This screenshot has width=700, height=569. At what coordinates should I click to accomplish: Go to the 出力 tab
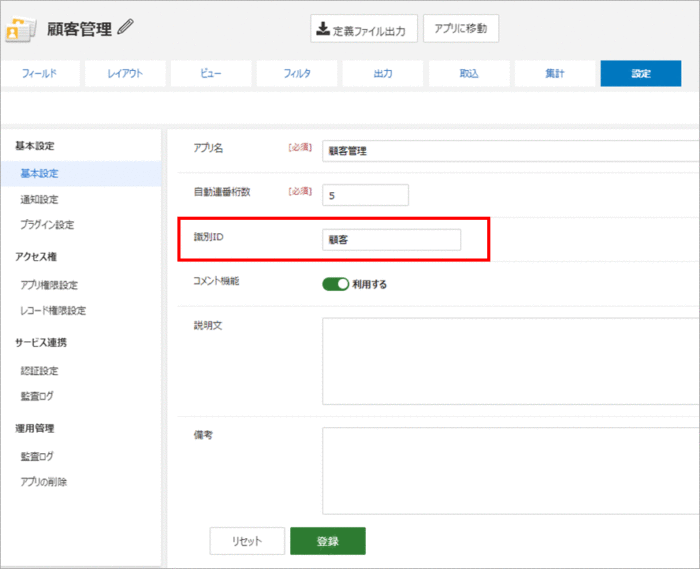(x=383, y=73)
